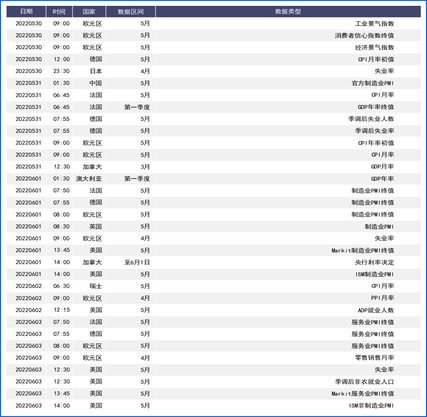Click the 4月 cell in the PPI月率 row
Image resolution: width=427 pixels, height=417 pixels.
pyautogui.click(x=145, y=298)
